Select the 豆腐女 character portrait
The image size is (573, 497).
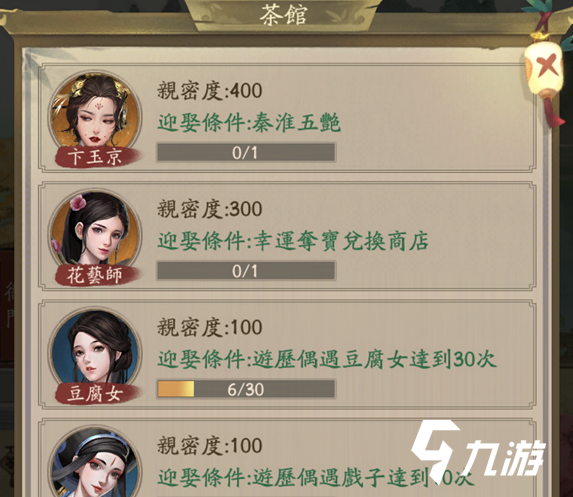pyautogui.click(x=95, y=352)
